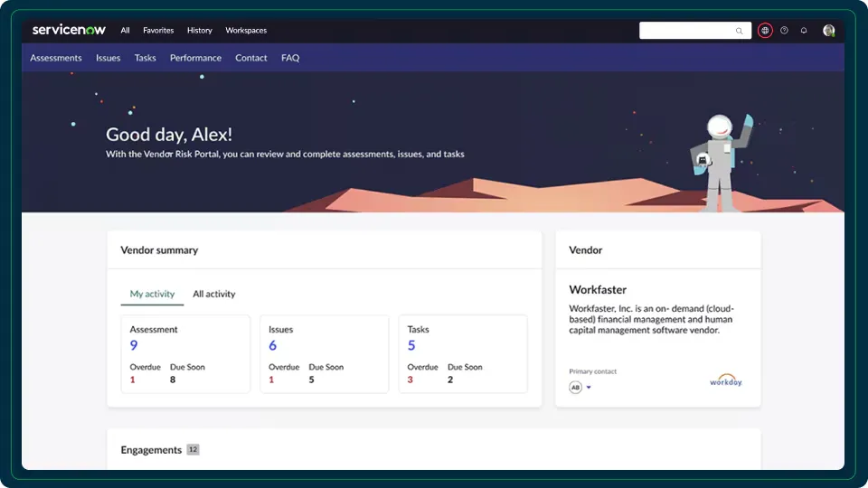Click the Engagements count badge 12
868x488 pixels.
pyautogui.click(x=193, y=449)
